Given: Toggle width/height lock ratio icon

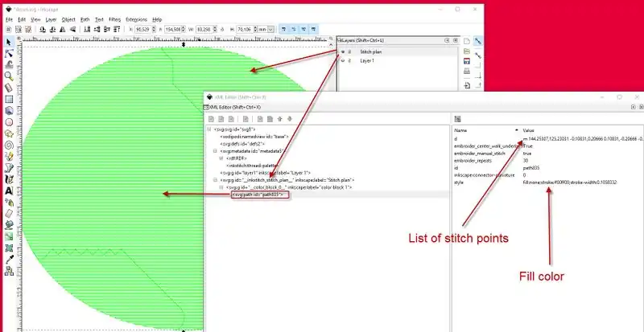Looking at the screenshot, I should [222, 29].
